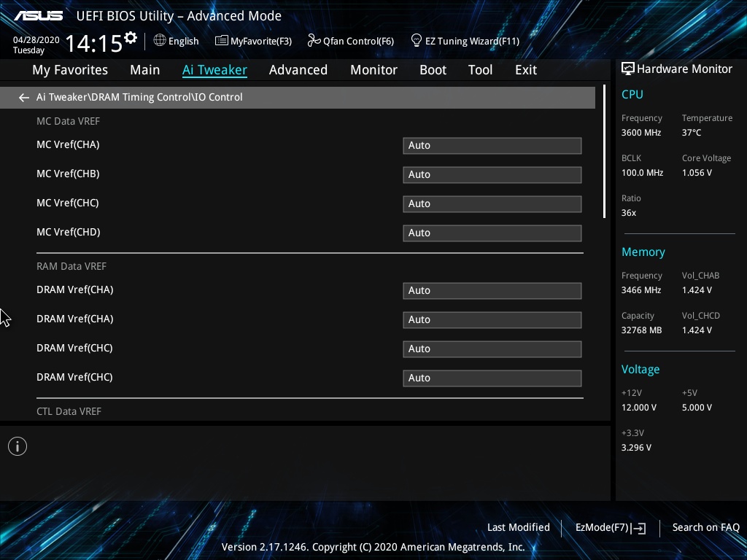Click the BCLK value 100.0 MHz
Image resolution: width=747 pixels, height=560 pixels.
coord(642,173)
